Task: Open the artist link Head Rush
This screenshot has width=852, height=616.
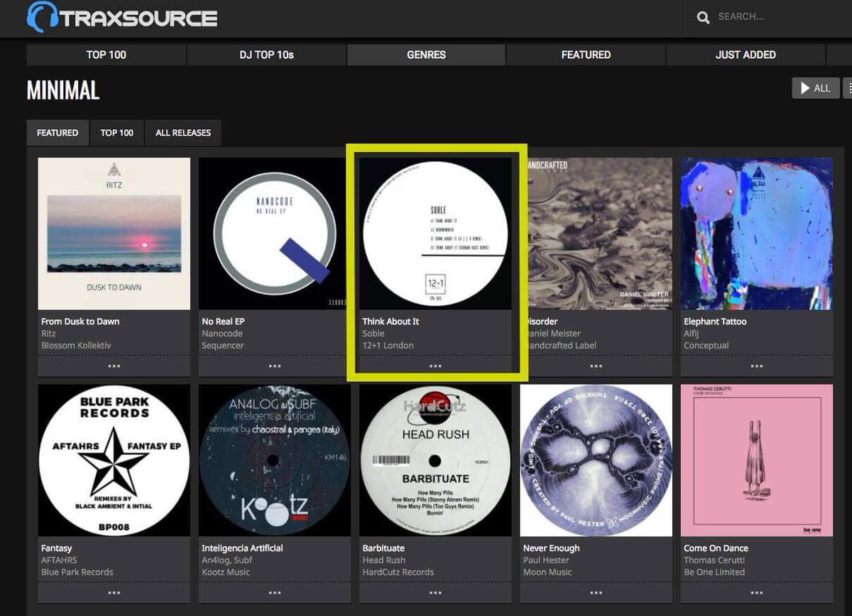Action: pyautogui.click(x=383, y=560)
